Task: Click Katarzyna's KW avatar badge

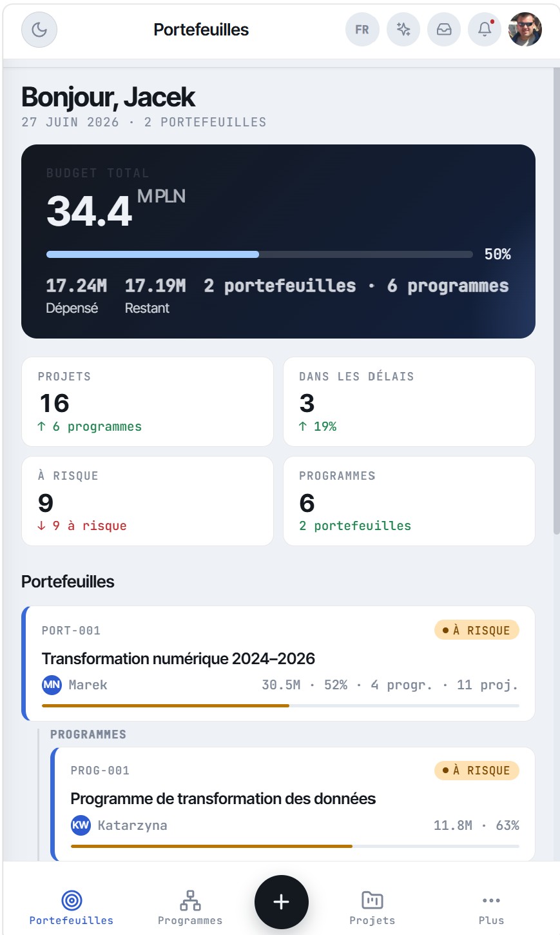Action: click(81, 825)
